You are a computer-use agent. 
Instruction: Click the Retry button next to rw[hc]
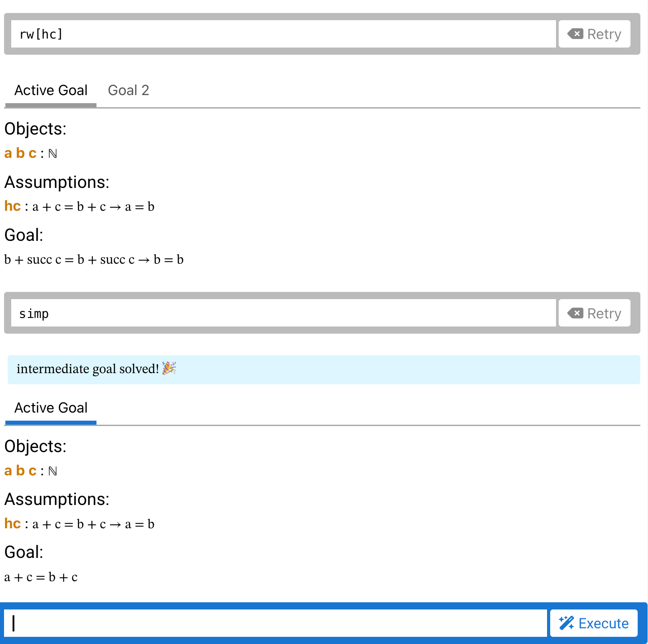(594, 34)
